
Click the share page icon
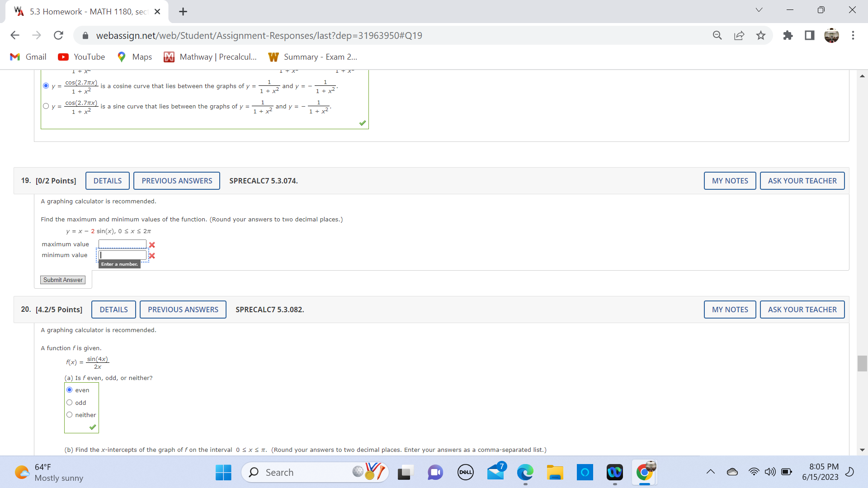pos(739,35)
